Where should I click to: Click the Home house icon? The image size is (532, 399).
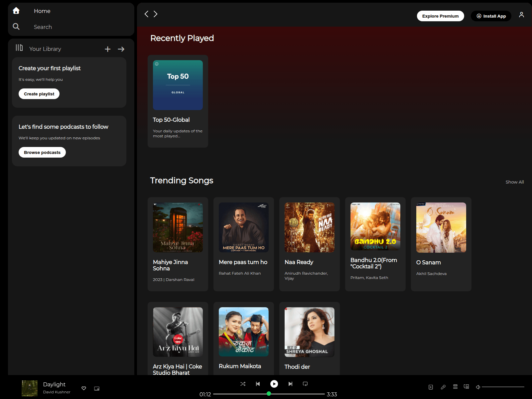click(16, 11)
